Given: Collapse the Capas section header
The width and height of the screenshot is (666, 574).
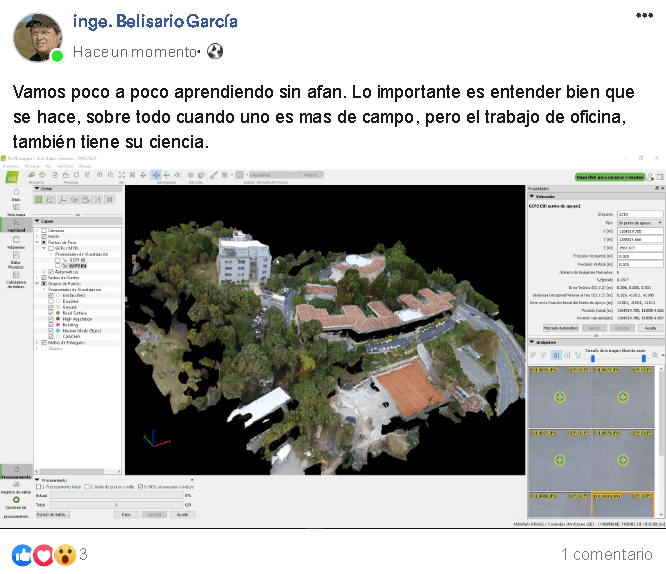Looking at the screenshot, I should tap(78, 221).
